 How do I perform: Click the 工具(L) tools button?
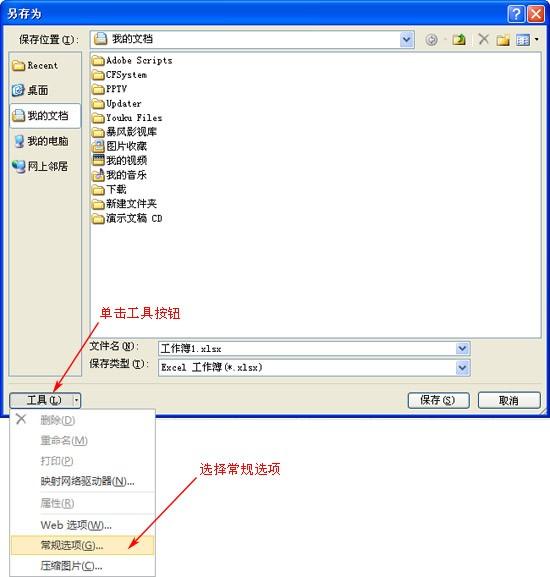tap(45, 400)
